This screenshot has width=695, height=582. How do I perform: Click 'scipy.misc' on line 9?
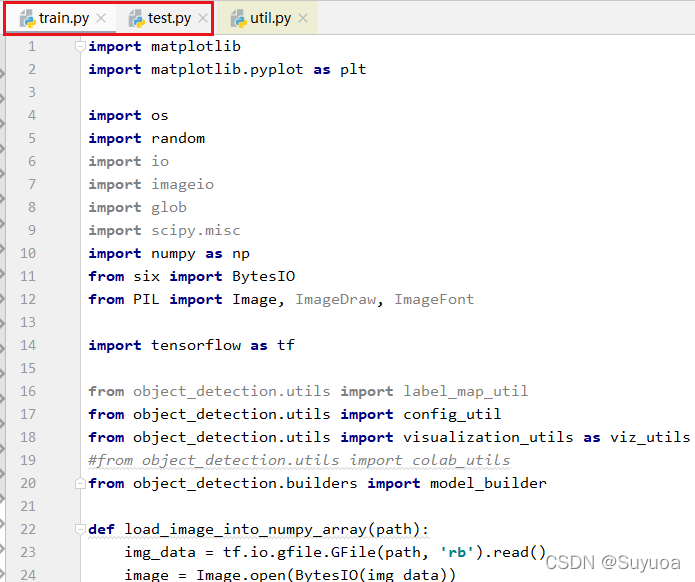coord(196,230)
